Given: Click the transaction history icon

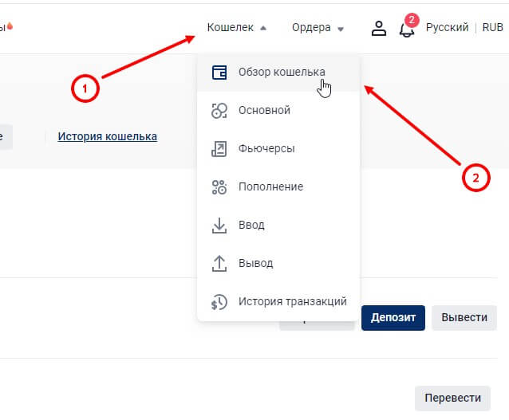Looking at the screenshot, I should [x=219, y=302].
